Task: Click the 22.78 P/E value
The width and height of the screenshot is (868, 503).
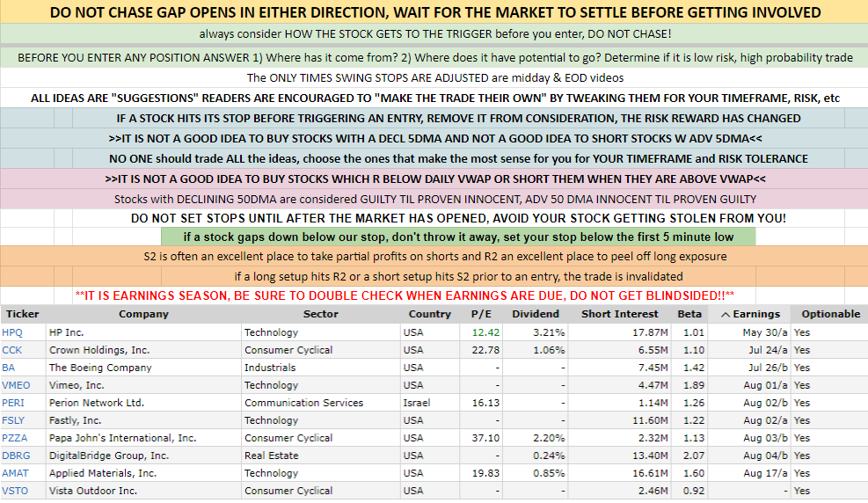Action: tap(485, 350)
